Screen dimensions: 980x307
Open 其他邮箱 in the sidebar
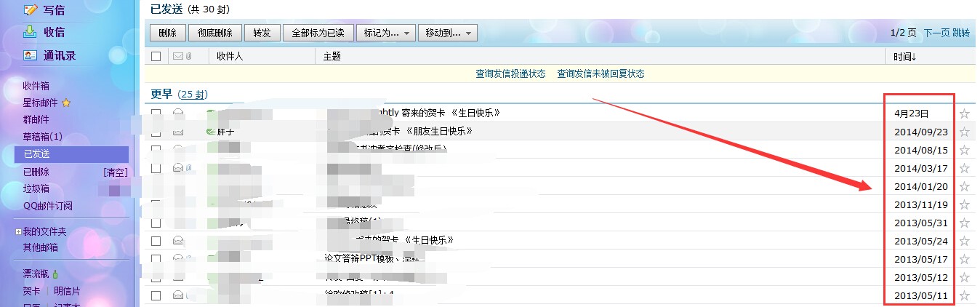tap(40, 247)
